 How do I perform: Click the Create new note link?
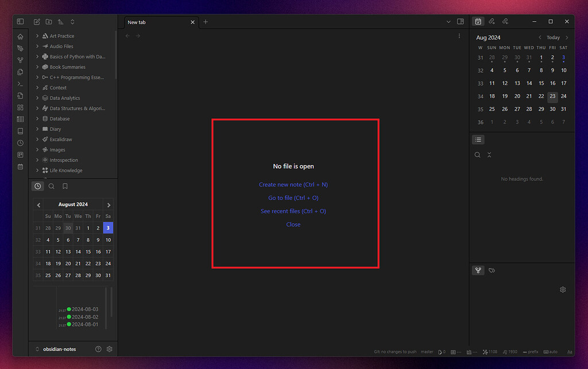(293, 184)
